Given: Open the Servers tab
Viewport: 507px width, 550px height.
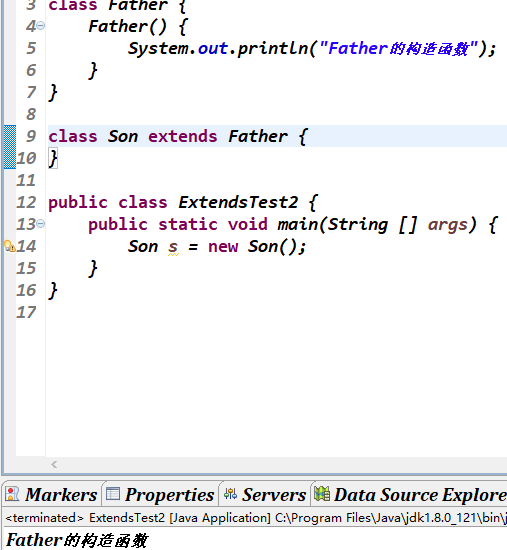Looking at the screenshot, I should [x=265, y=495].
